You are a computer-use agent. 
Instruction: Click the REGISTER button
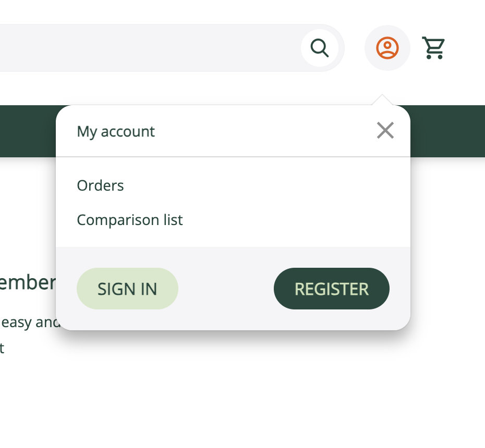click(332, 289)
